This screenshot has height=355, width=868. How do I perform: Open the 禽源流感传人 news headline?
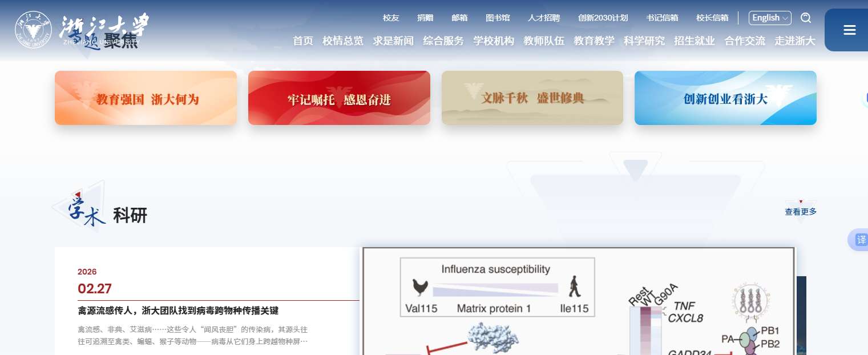tap(178, 311)
